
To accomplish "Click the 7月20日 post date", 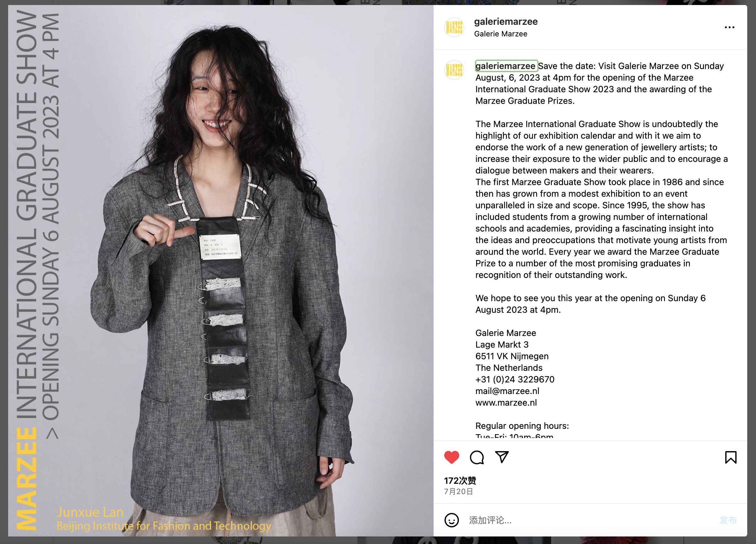I will pos(458,491).
